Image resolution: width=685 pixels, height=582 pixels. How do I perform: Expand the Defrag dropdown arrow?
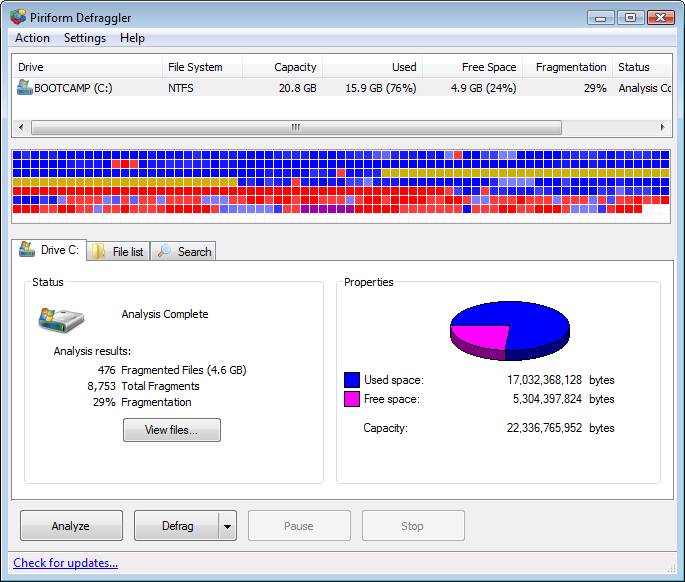[227, 526]
